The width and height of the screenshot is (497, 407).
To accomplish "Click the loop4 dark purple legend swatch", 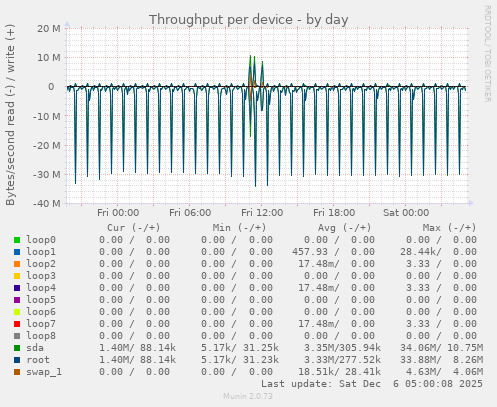I will tap(17, 288).
